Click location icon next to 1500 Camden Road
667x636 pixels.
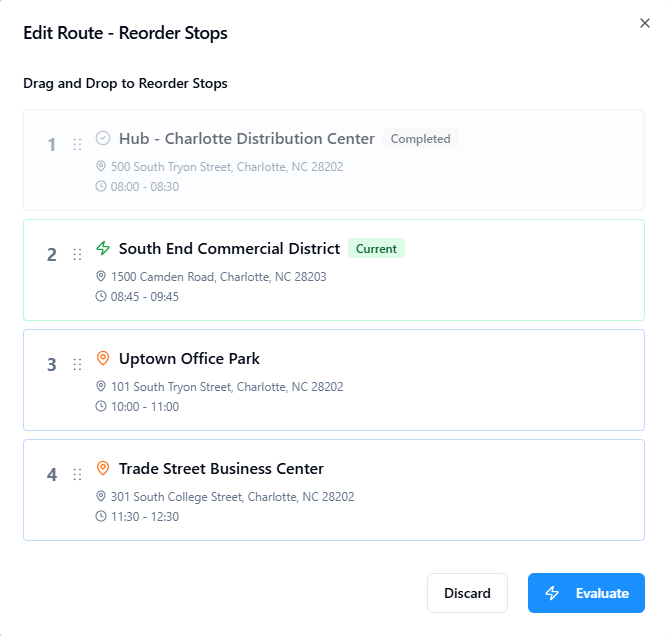tap(101, 276)
